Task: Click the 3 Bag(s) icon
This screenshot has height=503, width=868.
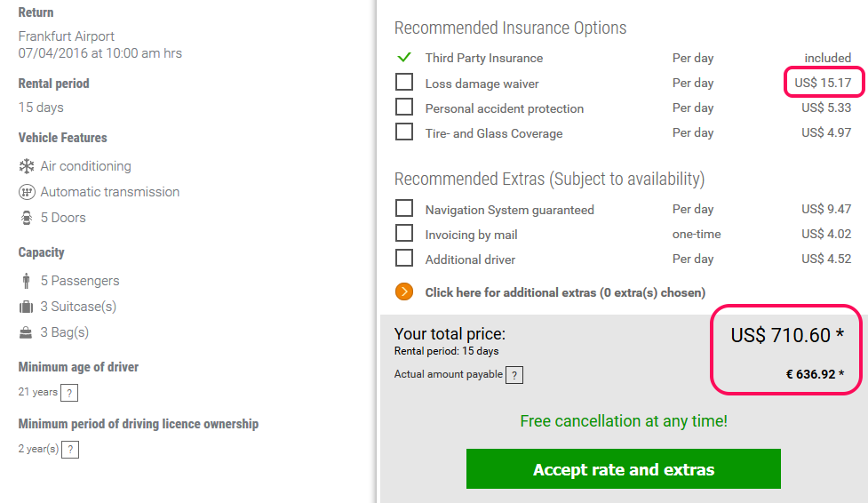Action: (x=27, y=332)
